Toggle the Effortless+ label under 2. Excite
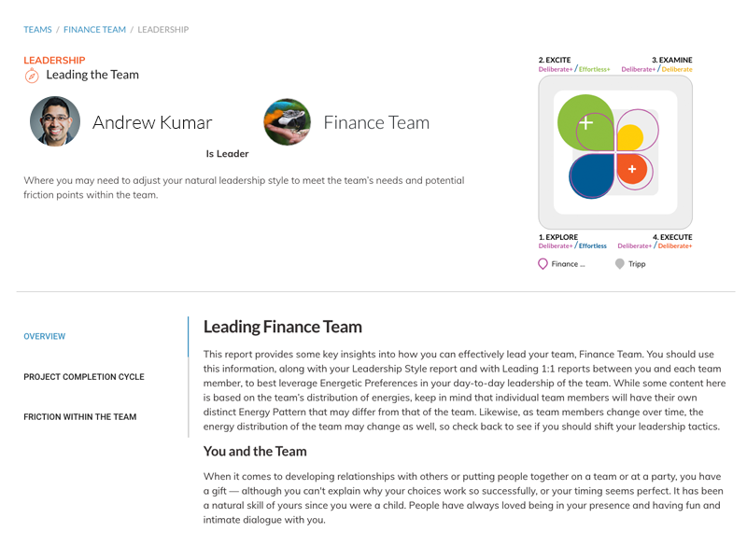747x560 pixels. 595,68
